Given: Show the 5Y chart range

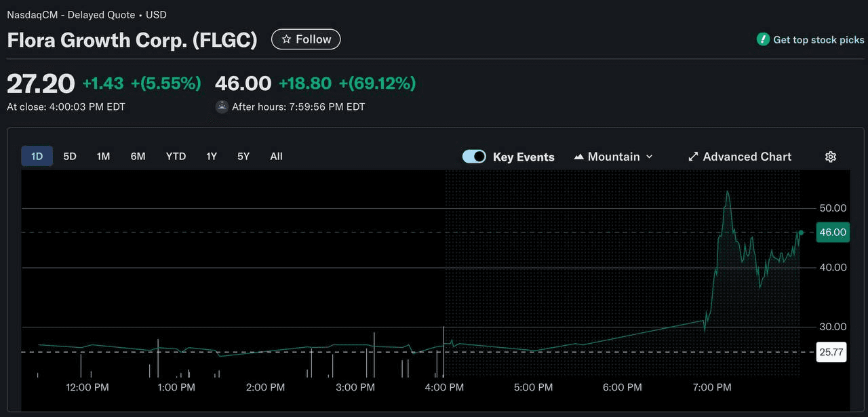Looking at the screenshot, I should coord(243,157).
